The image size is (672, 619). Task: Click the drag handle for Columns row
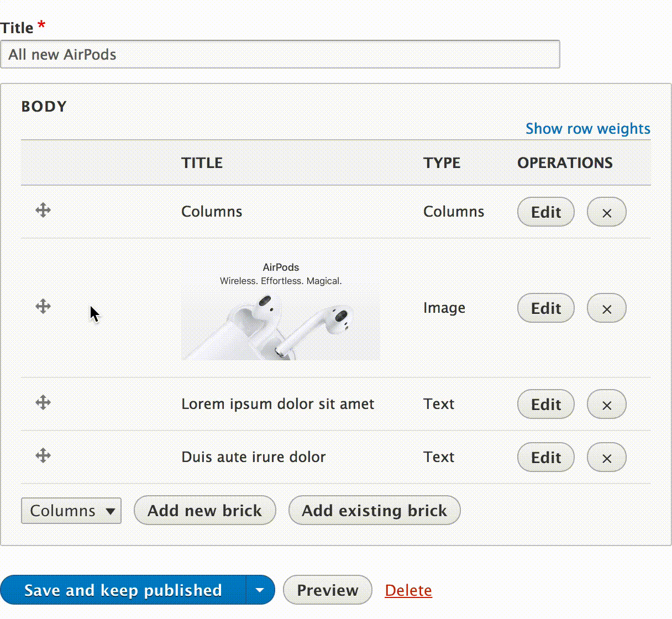click(x=43, y=210)
